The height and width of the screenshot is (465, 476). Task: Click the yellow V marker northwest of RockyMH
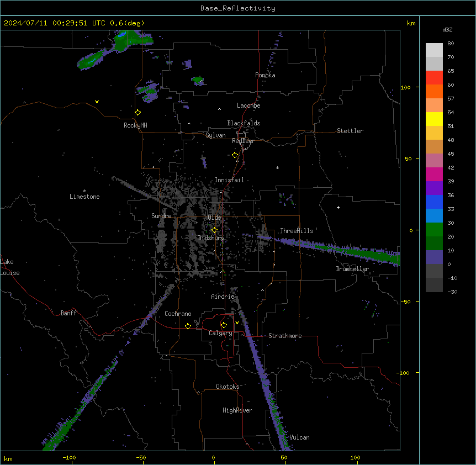point(97,102)
